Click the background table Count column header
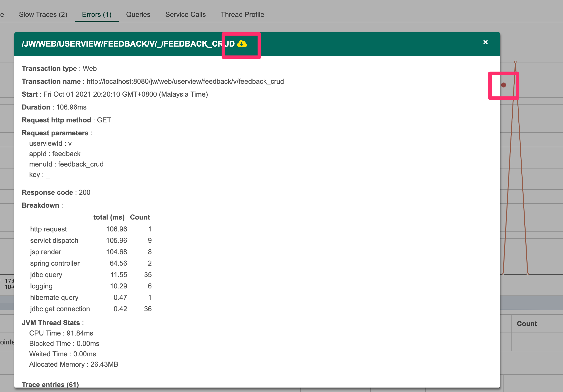The image size is (563, 392). tap(527, 324)
